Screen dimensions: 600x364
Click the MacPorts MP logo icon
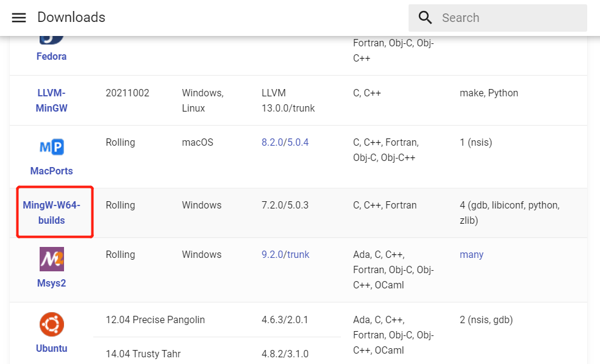click(52, 147)
